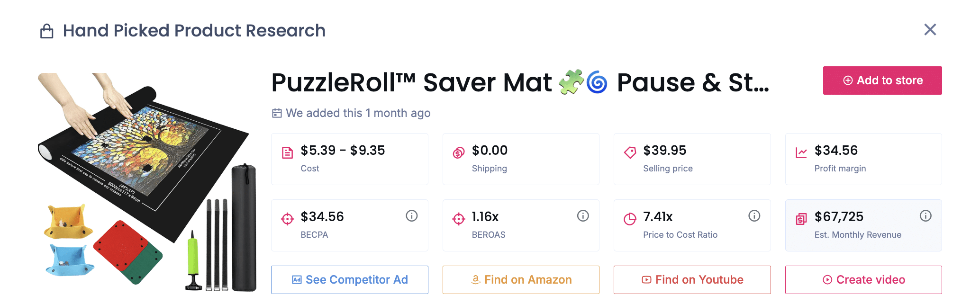
Task: Show the BECPA info tooltip
Action: 411,215
